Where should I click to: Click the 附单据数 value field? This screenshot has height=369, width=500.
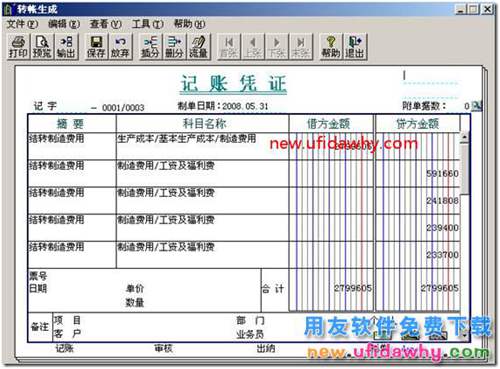(x=466, y=106)
